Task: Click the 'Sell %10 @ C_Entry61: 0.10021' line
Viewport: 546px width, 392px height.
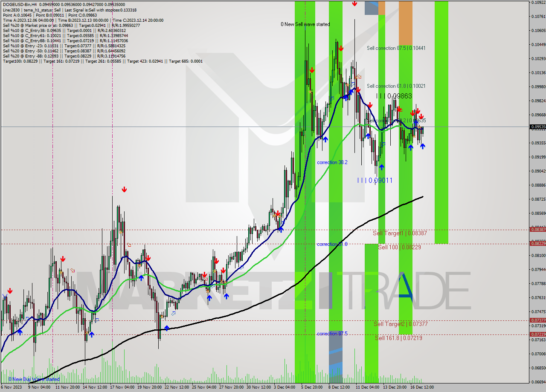Action: [x=65, y=35]
